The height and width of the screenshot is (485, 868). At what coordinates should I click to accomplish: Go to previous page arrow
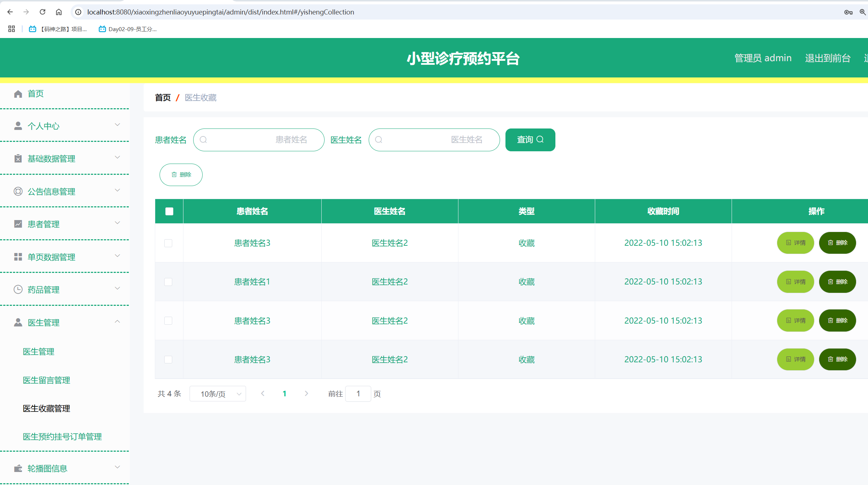click(263, 393)
